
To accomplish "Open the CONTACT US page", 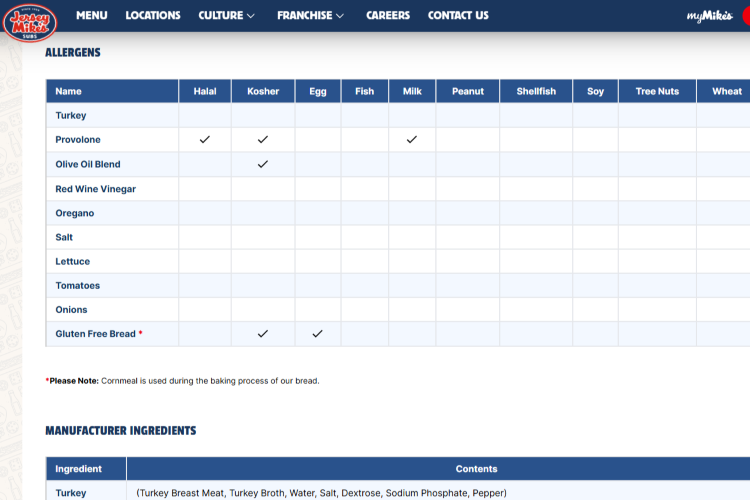I will (x=458, y=15).
